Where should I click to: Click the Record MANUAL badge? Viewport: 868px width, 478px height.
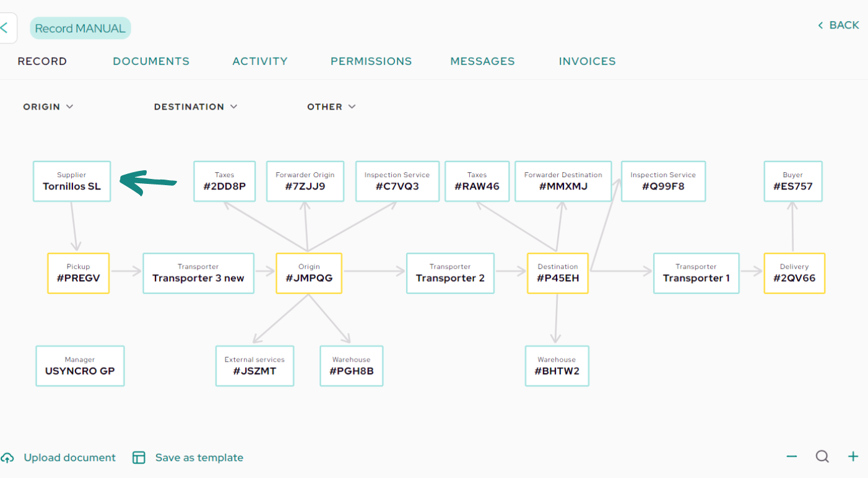[80, 28]
